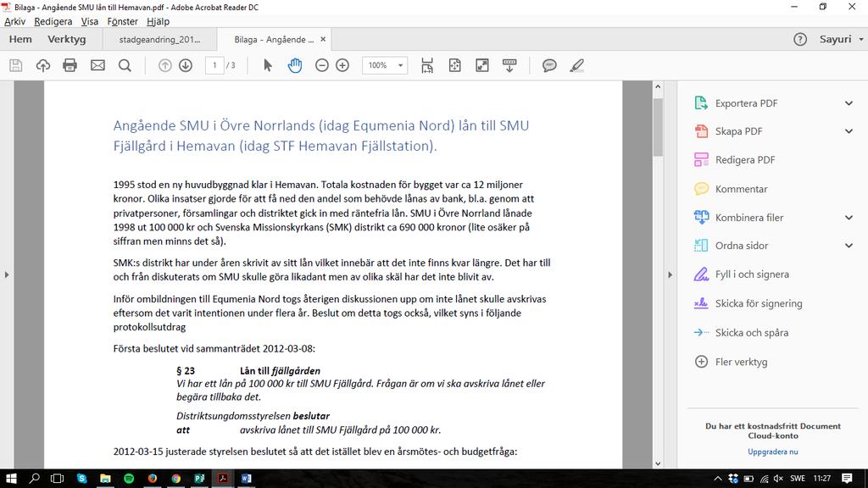Screen dimensions: 868x488
Task: Click the vertical scrollbar thumb
Action: pos(658,127)
